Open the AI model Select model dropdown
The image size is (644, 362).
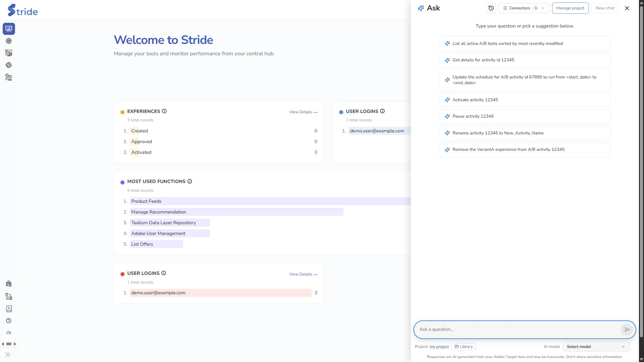596,347
